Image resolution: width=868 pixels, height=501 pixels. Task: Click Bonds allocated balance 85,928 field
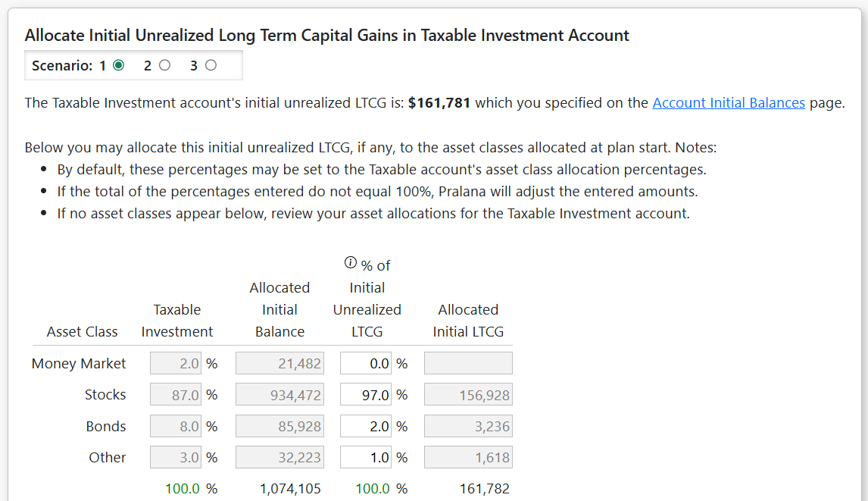pyautogui.click(x=279, y=427)
